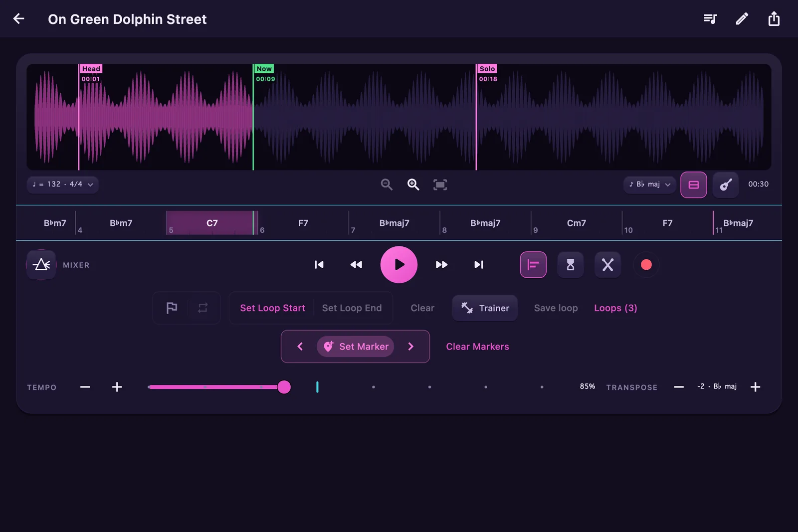
Task: Toggle the align-left timeline view button
Action: pos(533,265)
